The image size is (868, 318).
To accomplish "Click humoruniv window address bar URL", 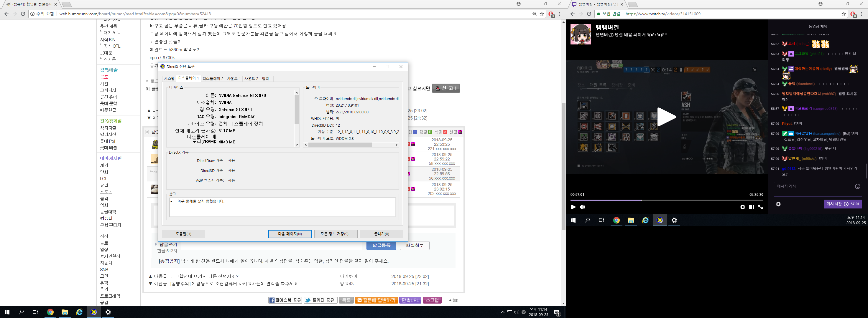I will [x=135, y=14].
